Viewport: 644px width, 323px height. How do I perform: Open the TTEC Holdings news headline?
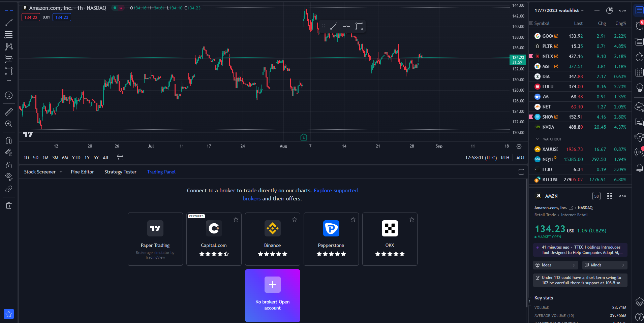pyautogui.click(x=580, y=250)
